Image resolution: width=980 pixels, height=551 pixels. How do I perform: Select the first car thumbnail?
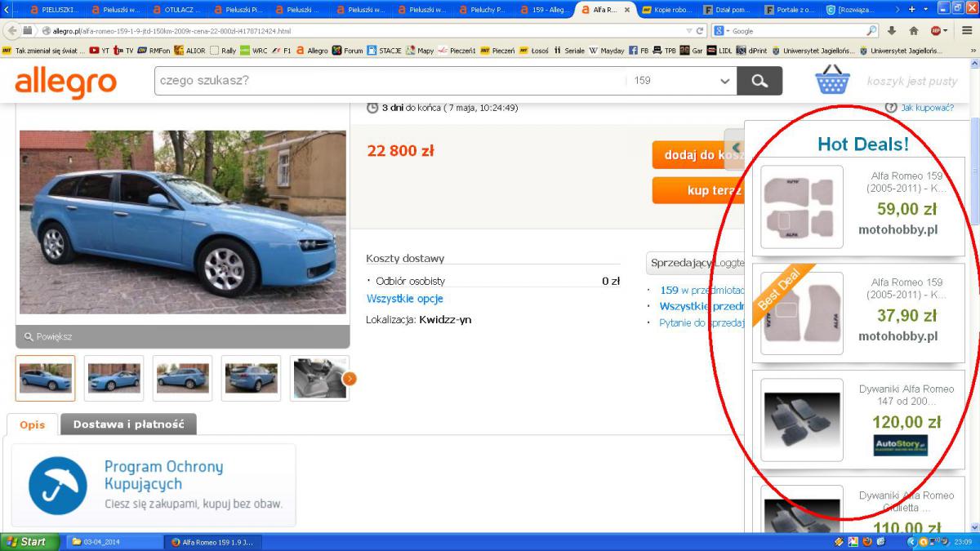click(46, 378)
